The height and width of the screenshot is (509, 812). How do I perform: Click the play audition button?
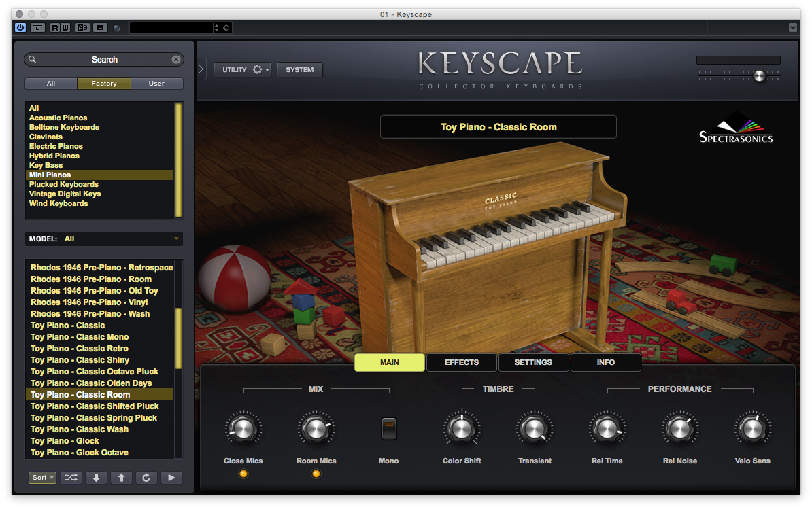pos(171,478)
